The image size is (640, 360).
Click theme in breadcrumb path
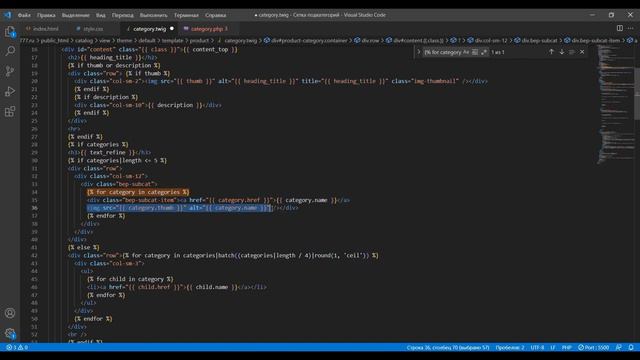(124, 40)
